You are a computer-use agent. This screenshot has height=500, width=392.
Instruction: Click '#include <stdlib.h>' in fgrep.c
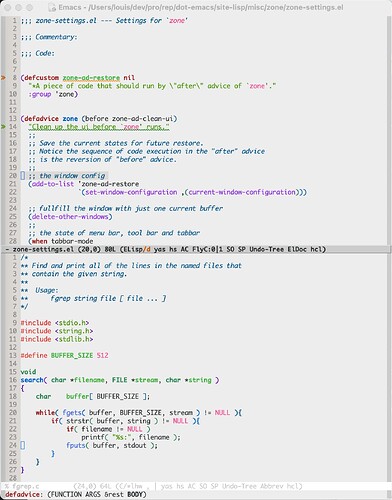point(57,339)
